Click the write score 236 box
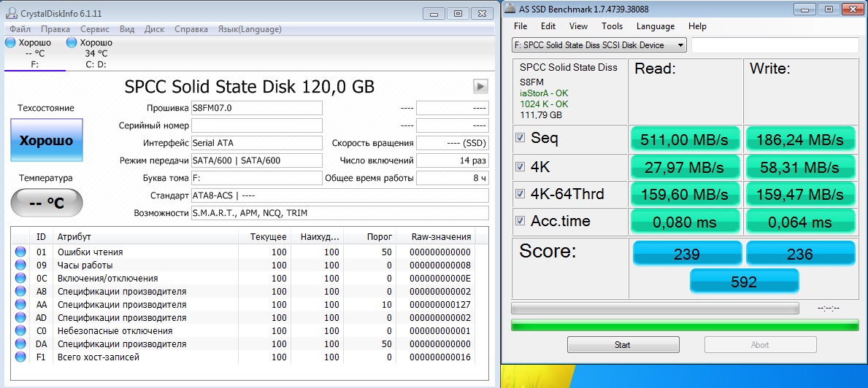The width and height of the screenshot is (868, 388). pos(800,254)
